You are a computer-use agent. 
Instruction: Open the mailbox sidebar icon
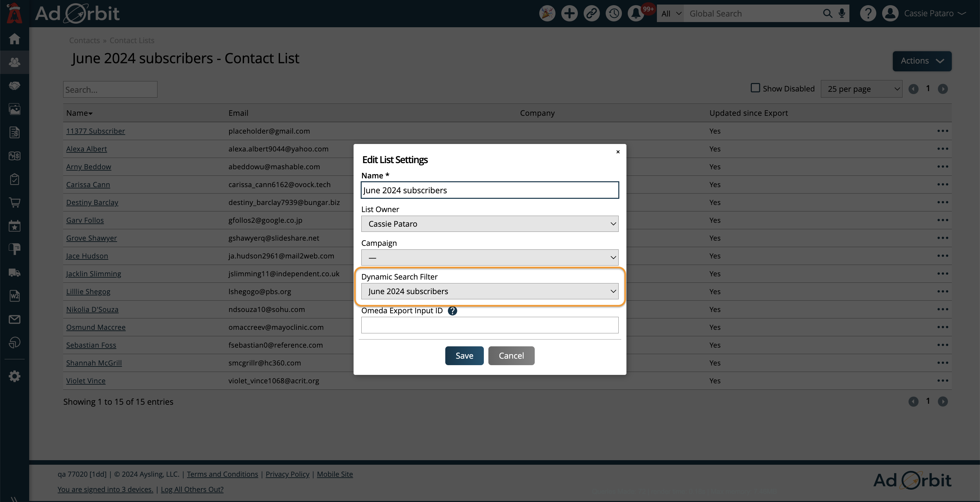tap(15, 249)
